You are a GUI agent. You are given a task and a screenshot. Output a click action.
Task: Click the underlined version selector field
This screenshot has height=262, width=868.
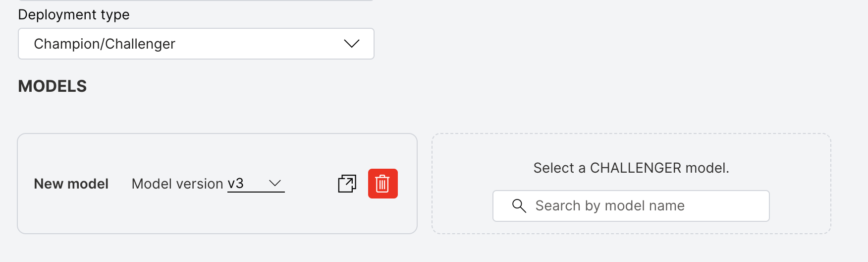coord(256,184)
